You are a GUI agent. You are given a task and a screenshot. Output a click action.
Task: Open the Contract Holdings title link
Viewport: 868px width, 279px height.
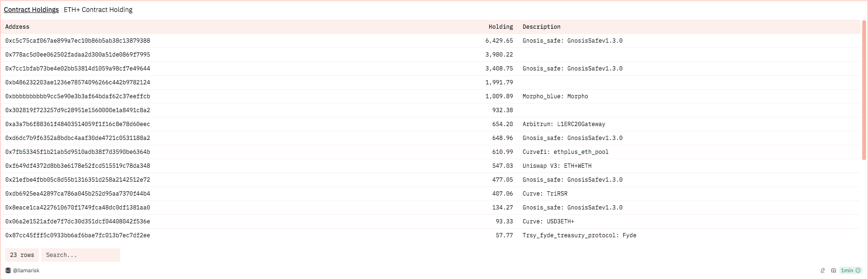click(31, 10)
